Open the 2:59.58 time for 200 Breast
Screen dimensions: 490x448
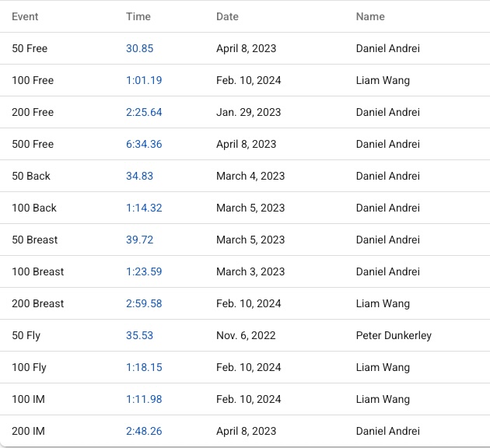tap(144, 303)
